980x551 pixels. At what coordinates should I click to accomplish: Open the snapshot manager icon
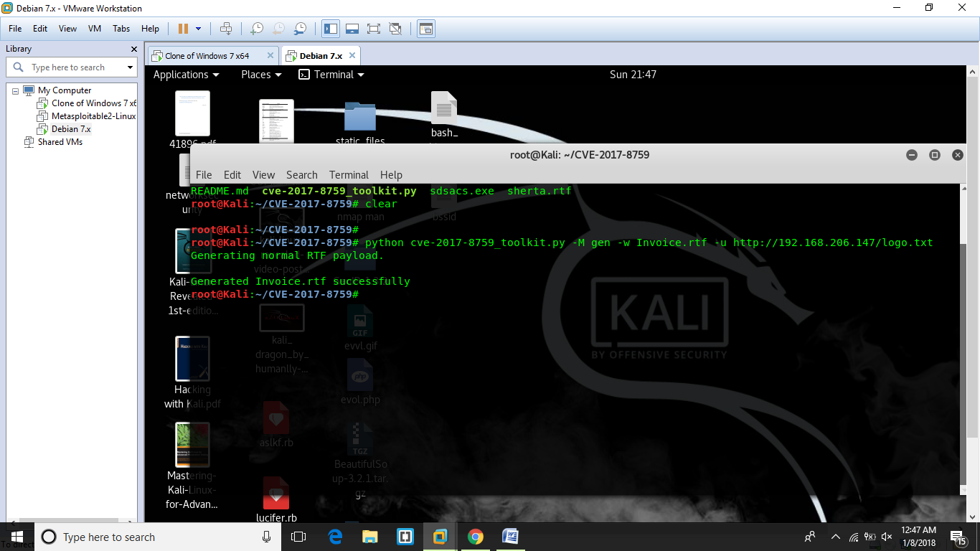click(x=301, y=29)
